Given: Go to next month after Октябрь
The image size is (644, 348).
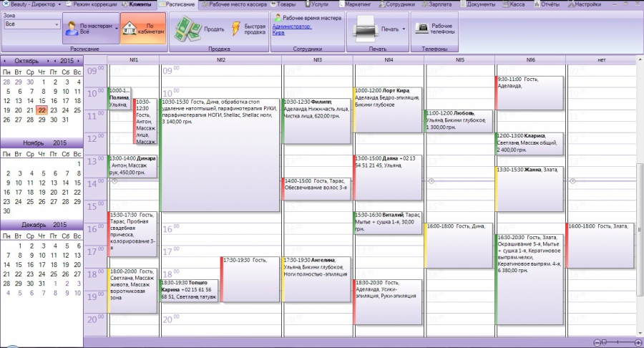Looking at the screenshot, I should tap(48, 61).
